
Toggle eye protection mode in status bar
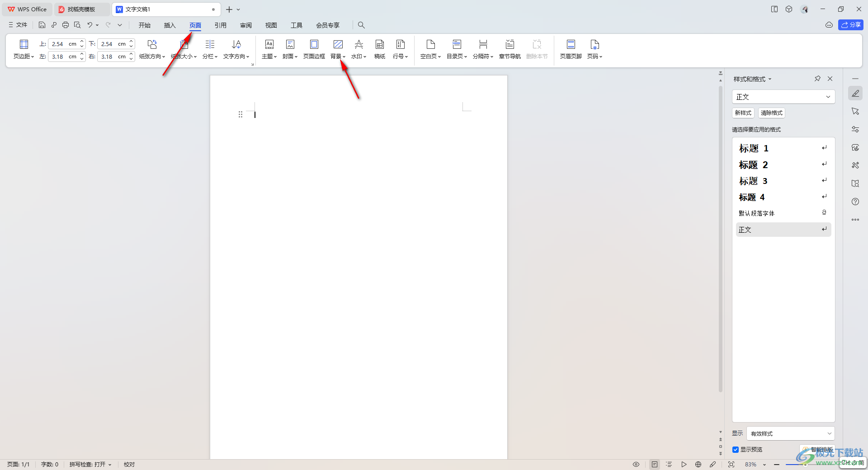tap(636, 464)
